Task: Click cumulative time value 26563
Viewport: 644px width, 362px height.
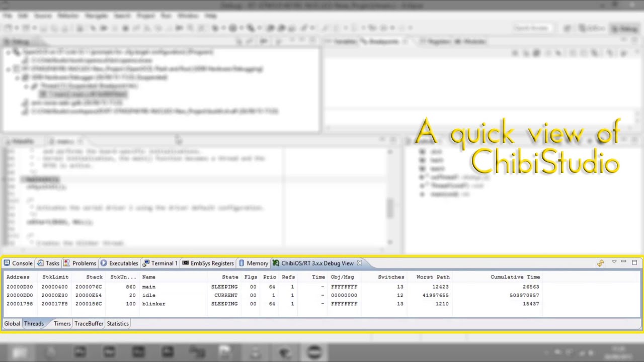Action: [531, 287]
